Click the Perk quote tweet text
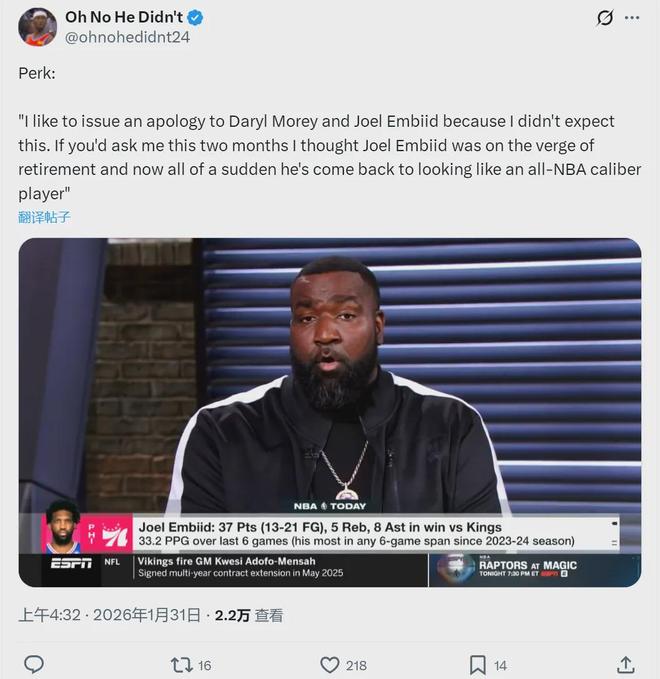660x679 pixels. 330,144
